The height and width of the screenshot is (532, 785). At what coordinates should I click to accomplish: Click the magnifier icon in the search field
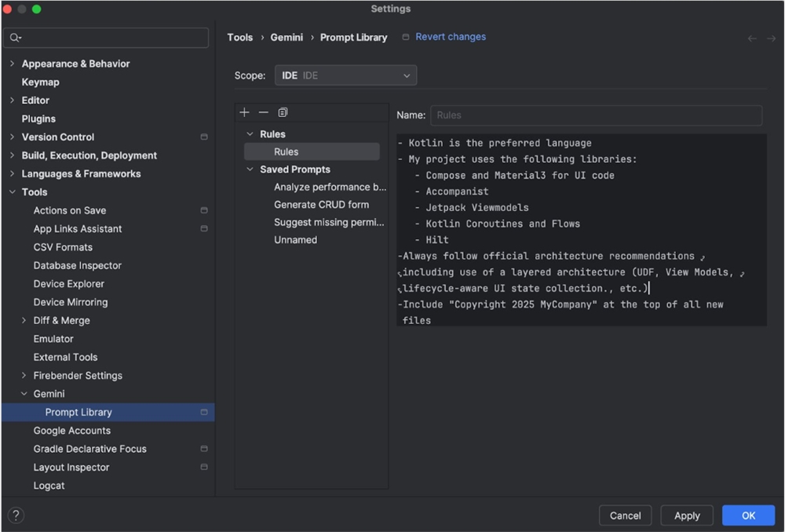13,37
